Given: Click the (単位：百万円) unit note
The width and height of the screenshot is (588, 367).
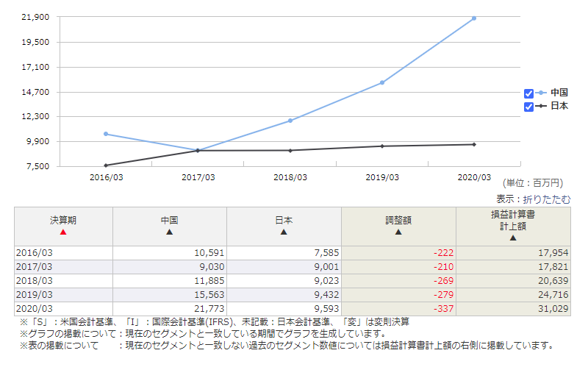Looking at the screenshot, I should [533, 183].
